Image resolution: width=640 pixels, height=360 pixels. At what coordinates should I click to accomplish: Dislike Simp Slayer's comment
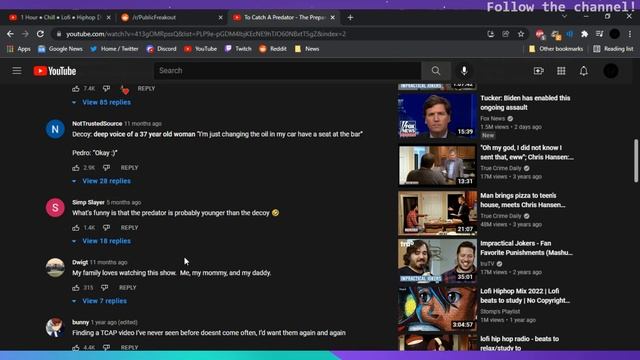107,228
